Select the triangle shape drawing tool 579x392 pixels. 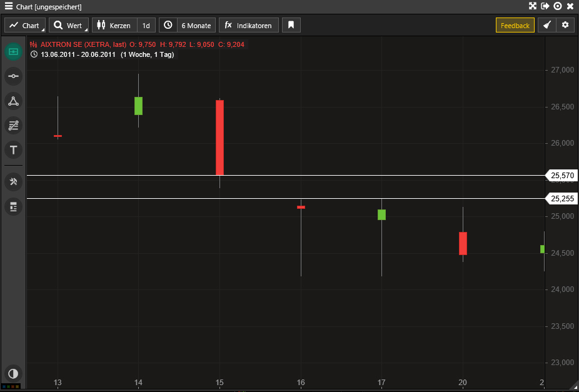pyautogui.click(x=13, y=101)
